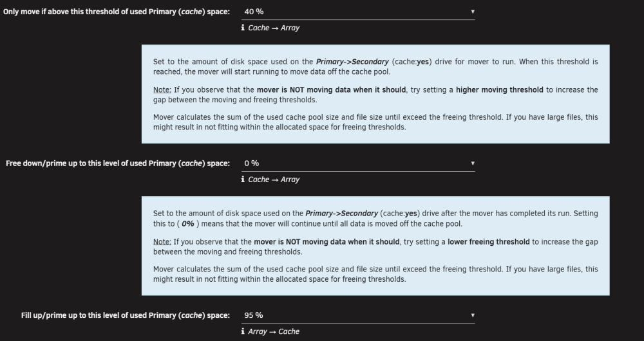Open the 40 % move threshold dropdown
This screenshot has height=341, width=644.
(x=358, y=12)
